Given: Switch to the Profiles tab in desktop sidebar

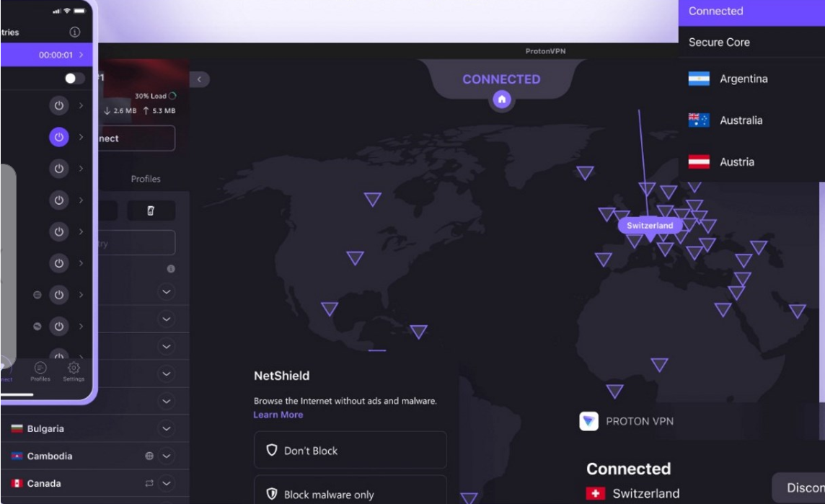Looking at the screenshot, I should 146,179.
